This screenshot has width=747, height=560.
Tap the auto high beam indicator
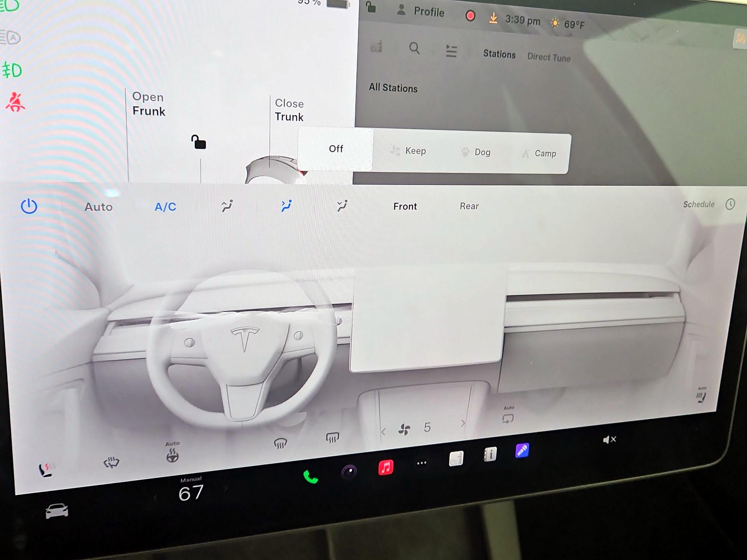pos(11,37)
